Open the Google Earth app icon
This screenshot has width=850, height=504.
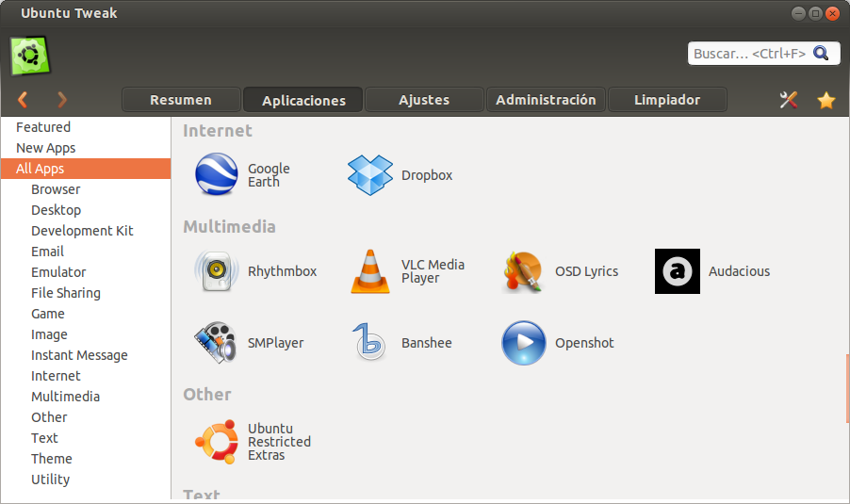click(216, 175)
